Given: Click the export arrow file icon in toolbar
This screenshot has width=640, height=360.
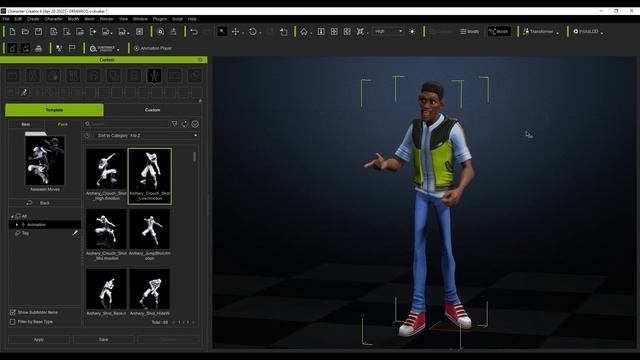Looking at the screenshot, I should coord(93,31).
